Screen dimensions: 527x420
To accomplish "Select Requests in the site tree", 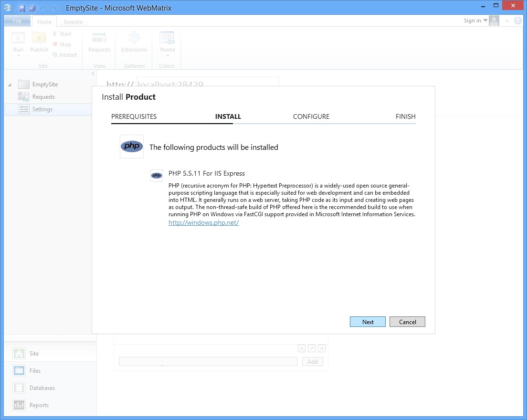I will [x=43, y=97].
